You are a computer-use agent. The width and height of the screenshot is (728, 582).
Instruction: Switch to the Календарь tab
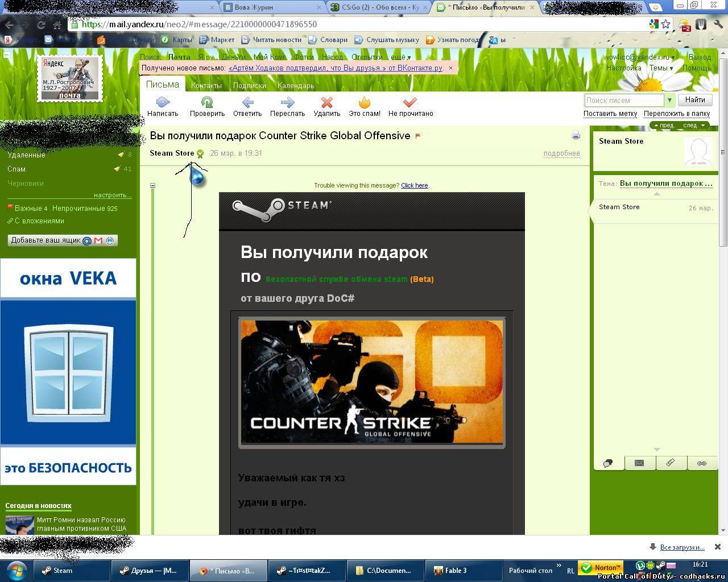click(296, 85)
